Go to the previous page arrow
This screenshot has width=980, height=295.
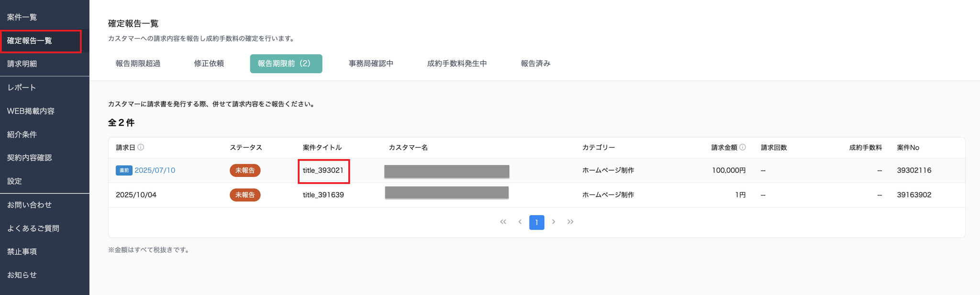tap(520, 222)
